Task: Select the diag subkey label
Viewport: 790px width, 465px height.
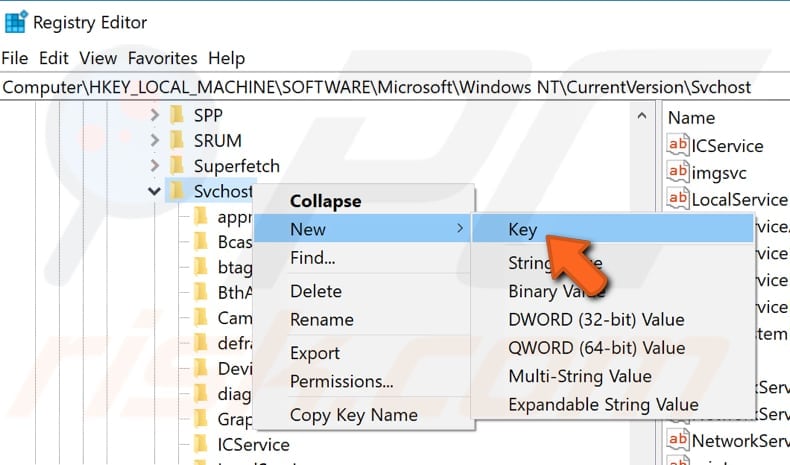Action: point(234,394)
